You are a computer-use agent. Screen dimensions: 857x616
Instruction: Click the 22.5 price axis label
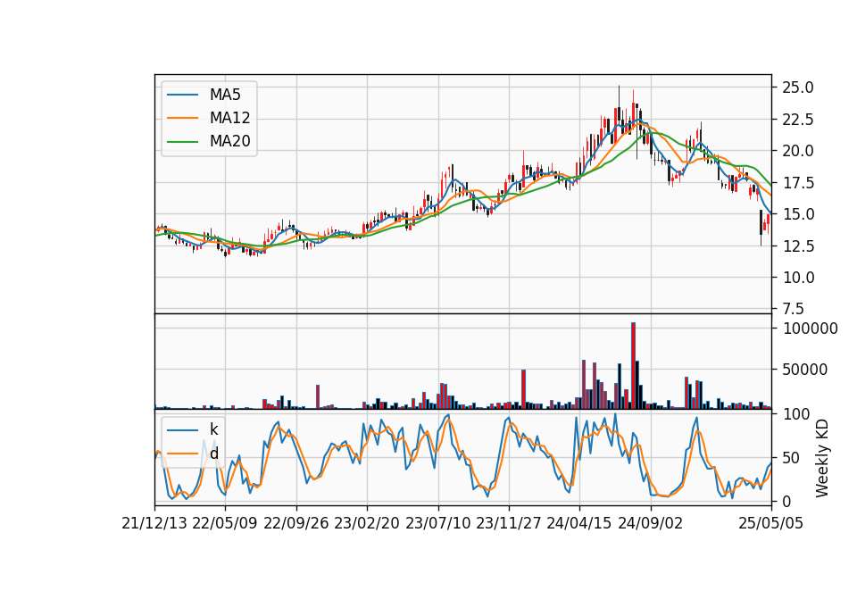point(798,119)
